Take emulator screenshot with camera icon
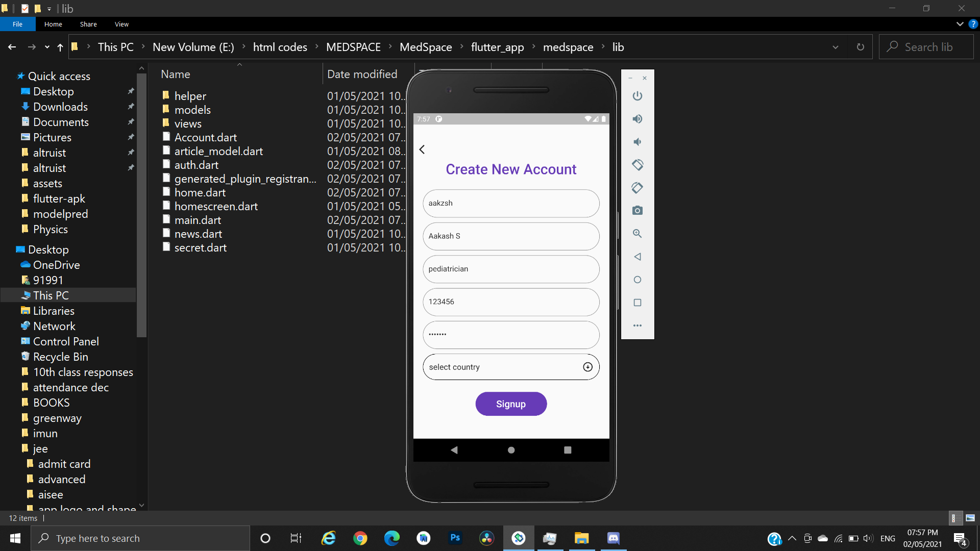This screenshot has width=980, height=551. tap(637, 211)
